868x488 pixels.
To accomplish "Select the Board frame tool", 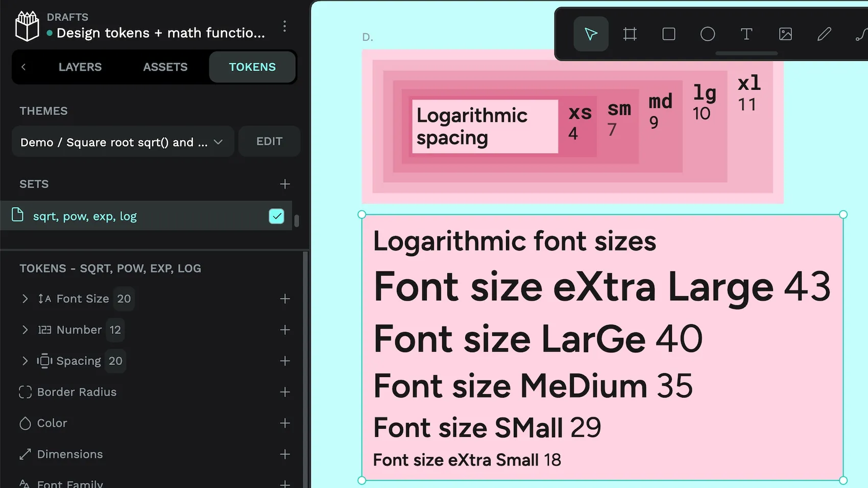I will 630,34.
